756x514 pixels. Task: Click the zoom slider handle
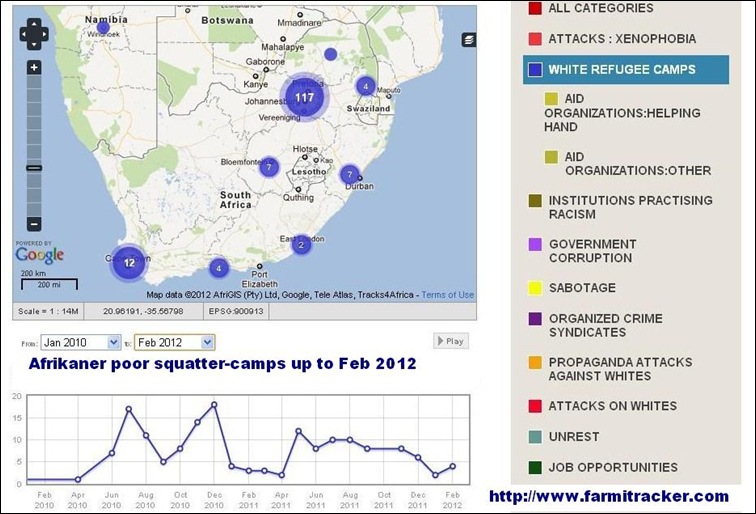(x=34, y=168)
